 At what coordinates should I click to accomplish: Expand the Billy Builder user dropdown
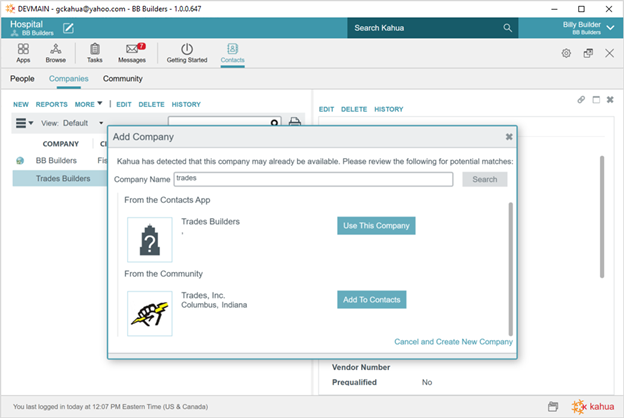[x=610, y=27]
